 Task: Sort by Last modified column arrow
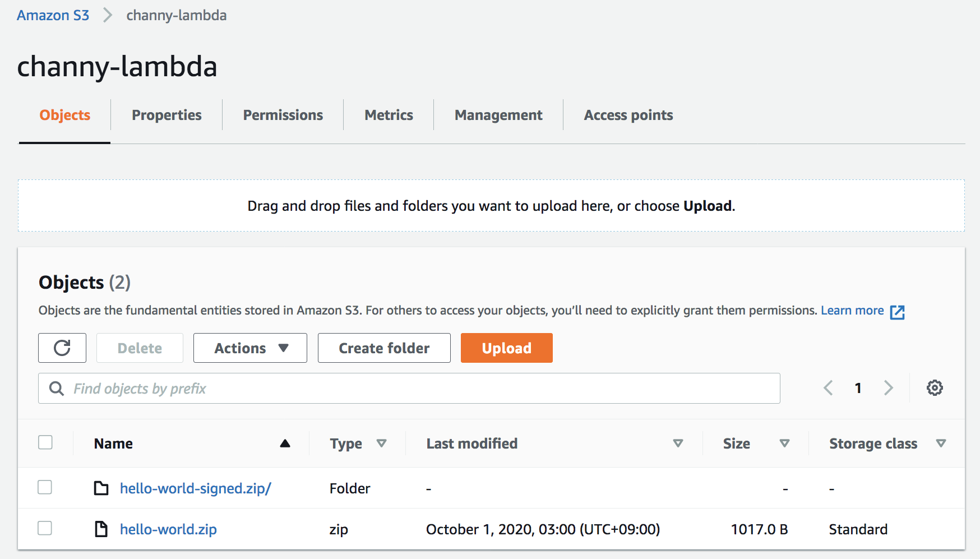click(x=678, y=443)
